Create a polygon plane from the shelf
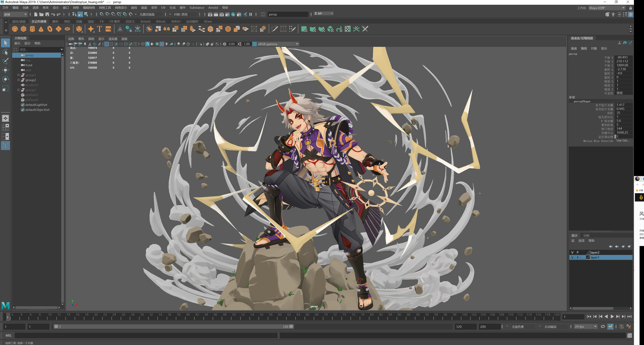The image size is (644, 345). [59, 29]
